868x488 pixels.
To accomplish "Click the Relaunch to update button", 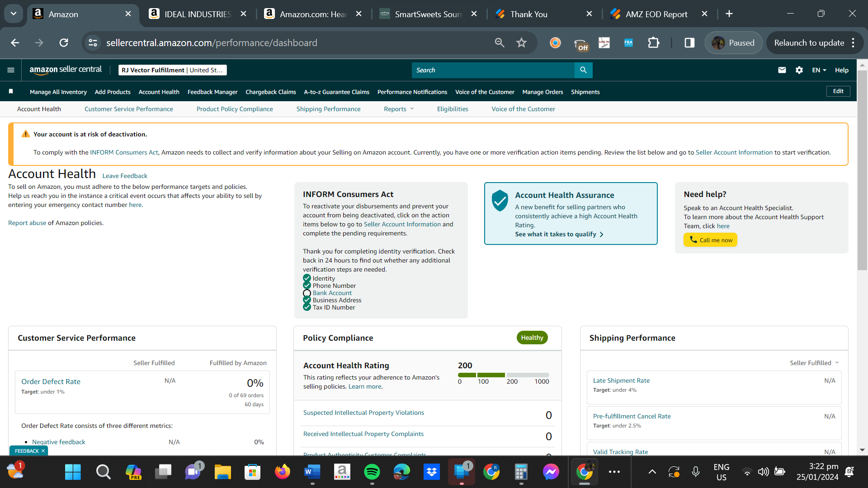I will tap(809, 43).
